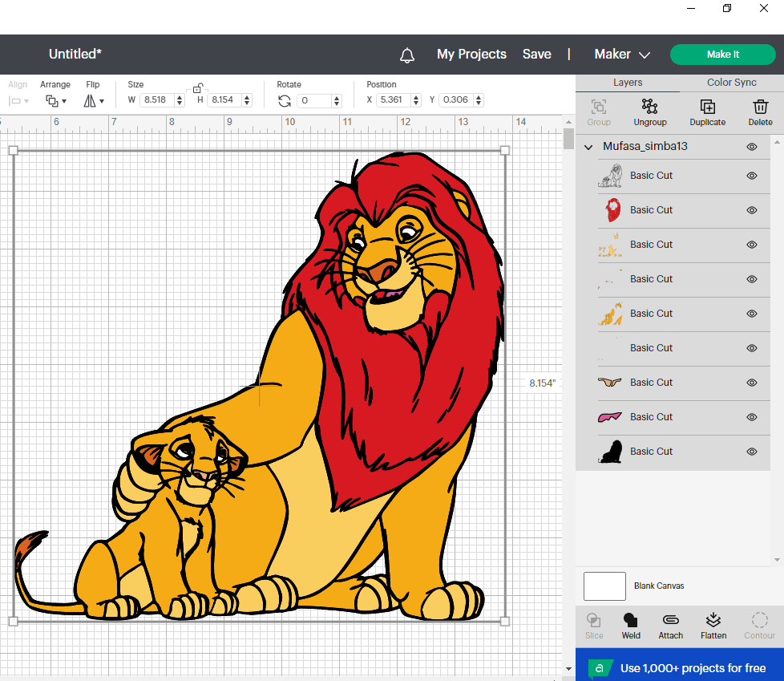Open the Flip dropdown
The width and height of the screenshot is (784, 681).
coord(94,101)
